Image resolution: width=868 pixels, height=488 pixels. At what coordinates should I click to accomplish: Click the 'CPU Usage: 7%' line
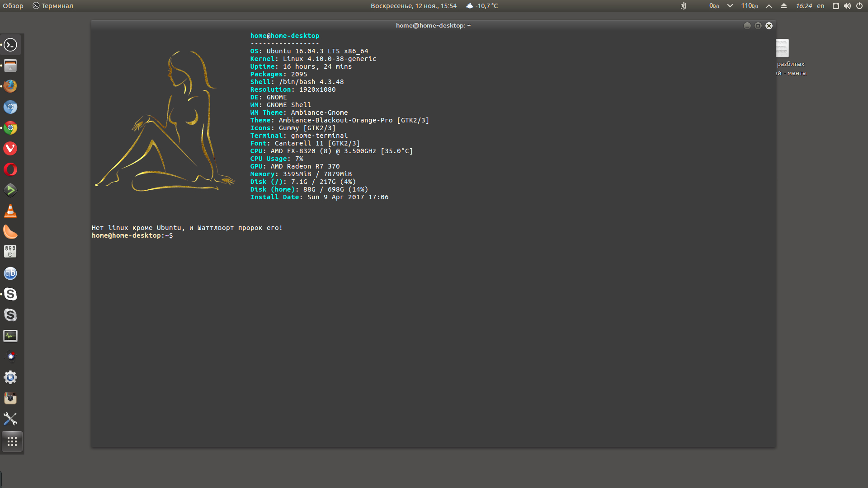(277, 159)
